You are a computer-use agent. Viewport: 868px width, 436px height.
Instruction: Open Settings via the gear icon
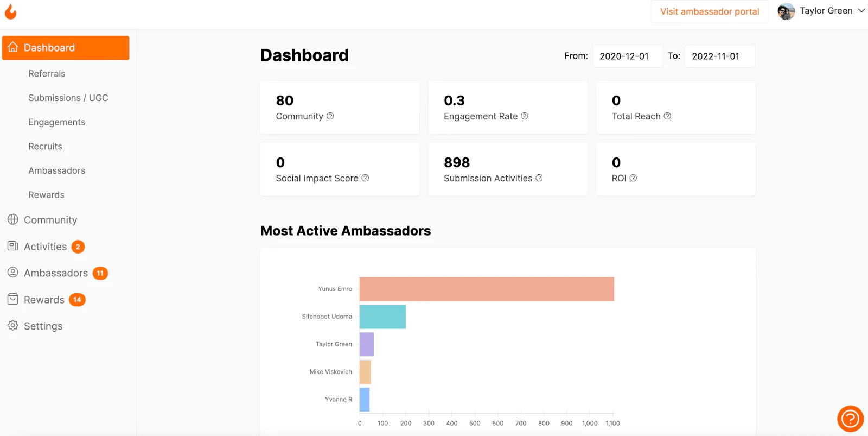[x=13, y=326]
